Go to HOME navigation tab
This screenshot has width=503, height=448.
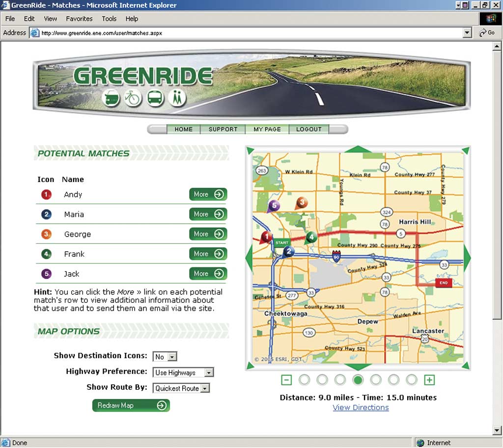pyautogui.click(x=184, y=129)
